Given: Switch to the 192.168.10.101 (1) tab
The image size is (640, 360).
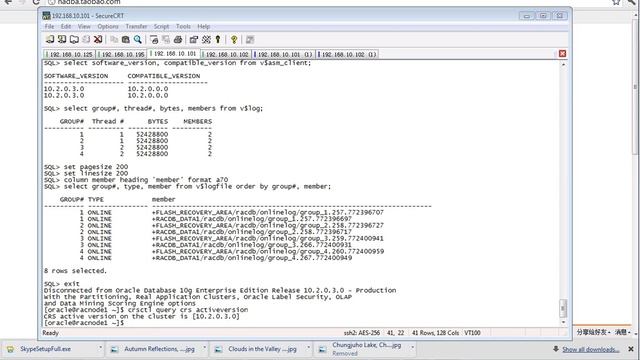Looking at the screenshot, I should click(283, 54).
